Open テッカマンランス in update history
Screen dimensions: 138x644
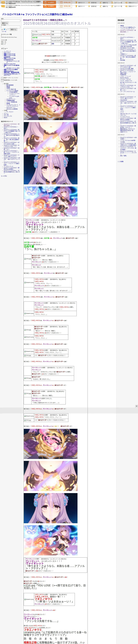pos(125,117)
